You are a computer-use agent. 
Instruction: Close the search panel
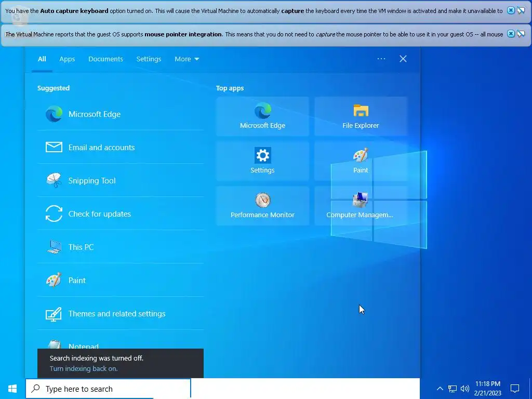tap(403, 59)
